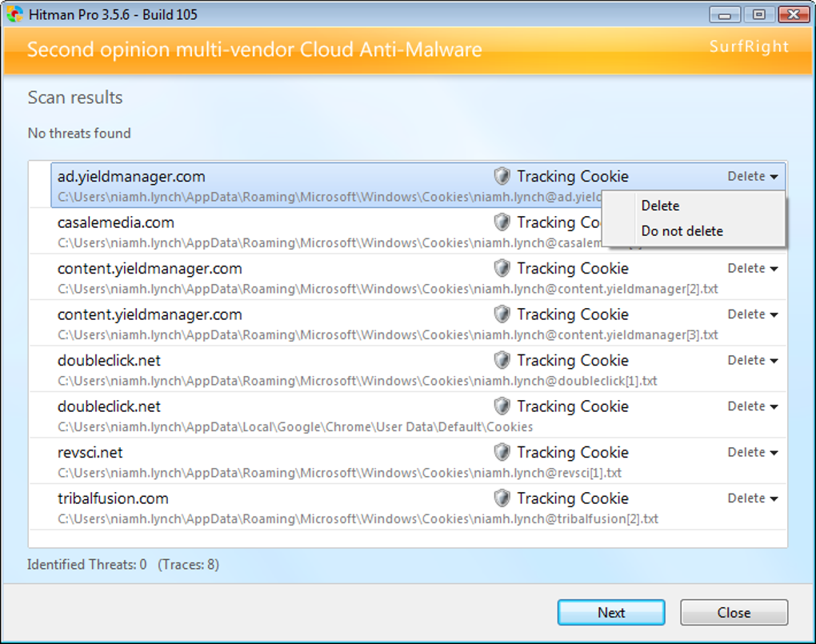This screenshot has width=816, height=644.
Task: Click the shield icon for the content.yieldmanager[2].txt entry
Action: point(502,269)
